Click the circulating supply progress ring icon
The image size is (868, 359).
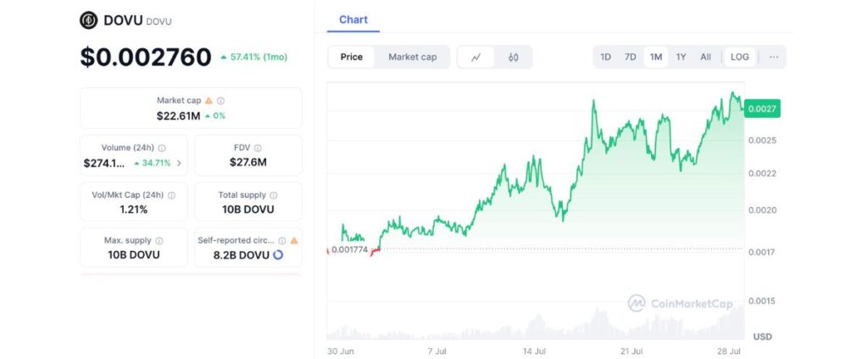[278, 255]
